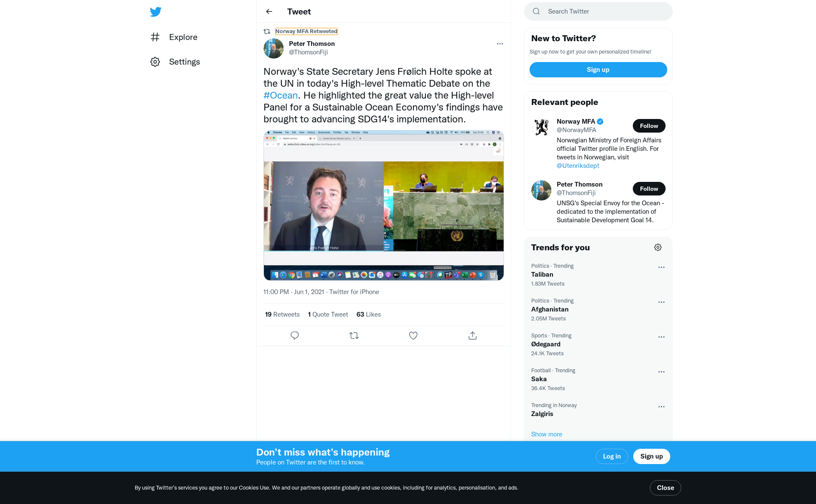Open more options for the Zalgiris trend

pos(661,407)
